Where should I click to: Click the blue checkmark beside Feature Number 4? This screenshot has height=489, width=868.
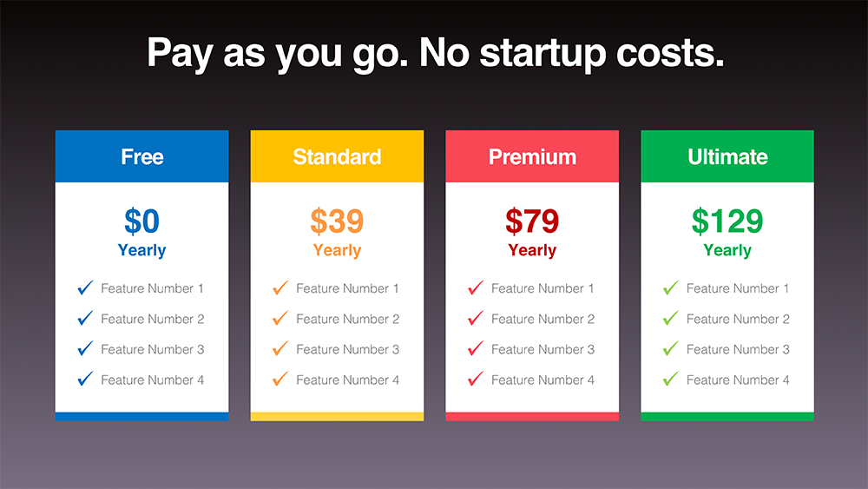click(x=85, y=379)
